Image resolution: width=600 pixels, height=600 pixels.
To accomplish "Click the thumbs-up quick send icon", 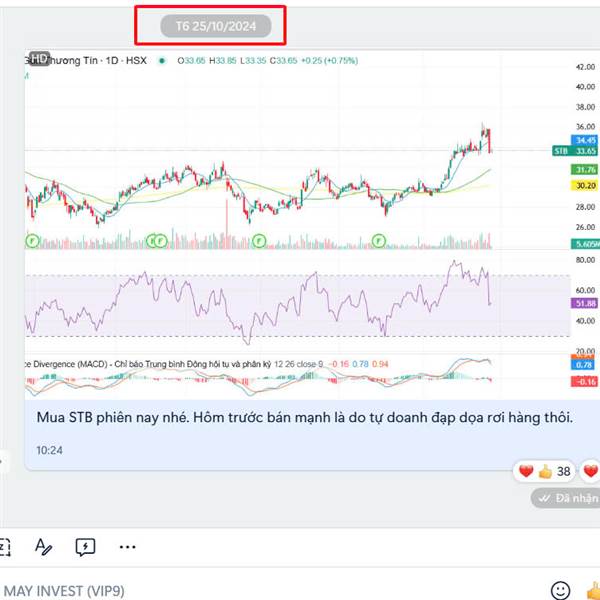I will (x=593, y=590).
